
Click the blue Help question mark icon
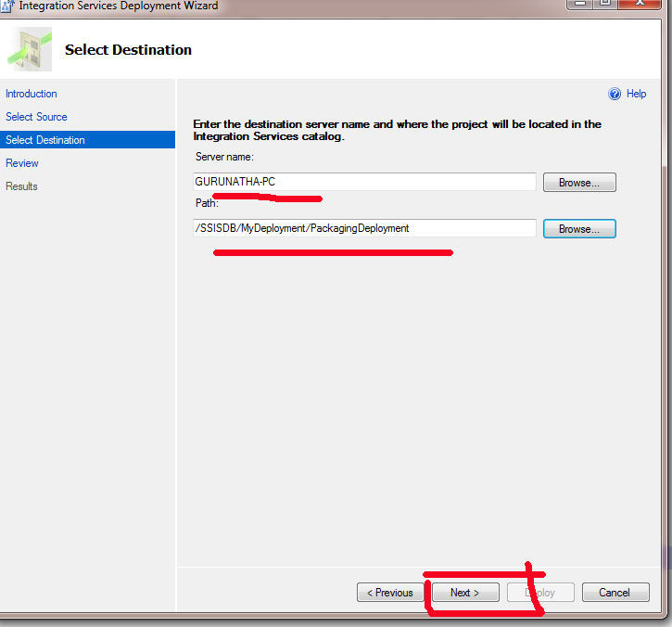pos(615,94)
